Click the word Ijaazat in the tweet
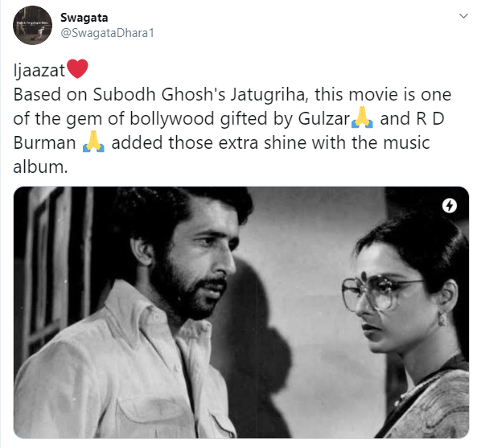 (39, 71)
